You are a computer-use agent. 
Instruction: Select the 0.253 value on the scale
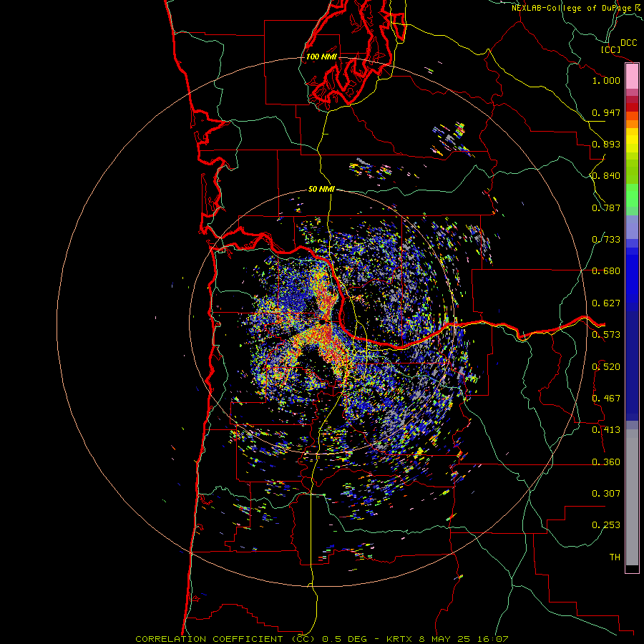(x=606, y=525)
